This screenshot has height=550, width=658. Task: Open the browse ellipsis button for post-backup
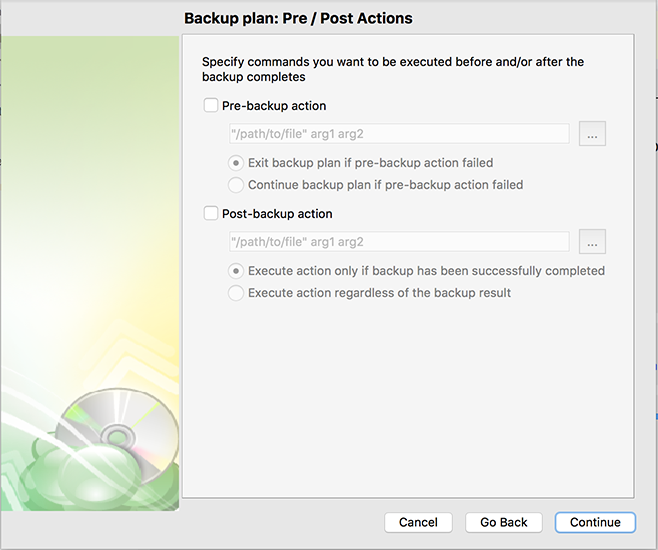coord(592,242)
